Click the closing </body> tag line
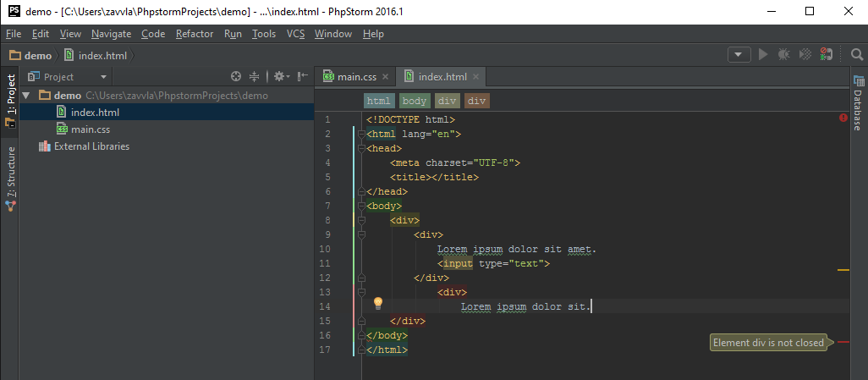The height and width of the screenshot is (380, 868). 387,336
